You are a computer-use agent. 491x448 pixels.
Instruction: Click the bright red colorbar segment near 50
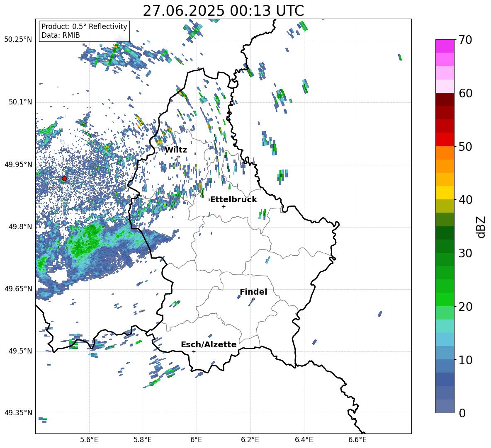pyautogui.click(x=445, y=140)
